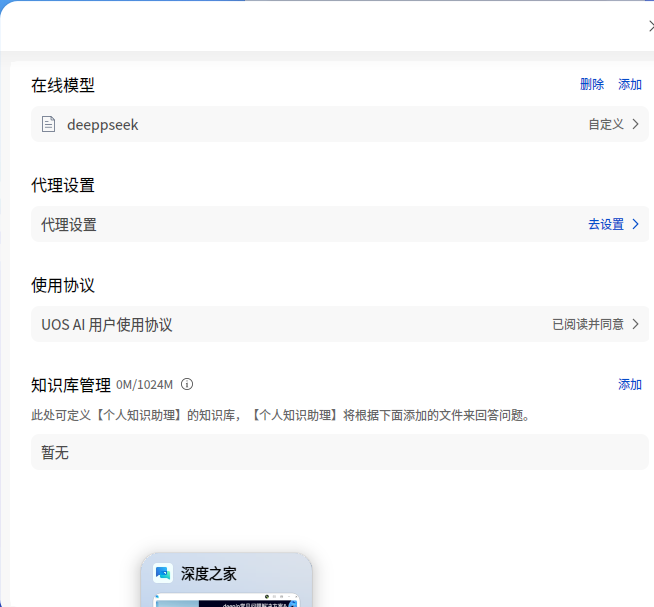The image size is (654, 607).
Task: Click the 深度之家 preview title
Action: click(209, 574)
